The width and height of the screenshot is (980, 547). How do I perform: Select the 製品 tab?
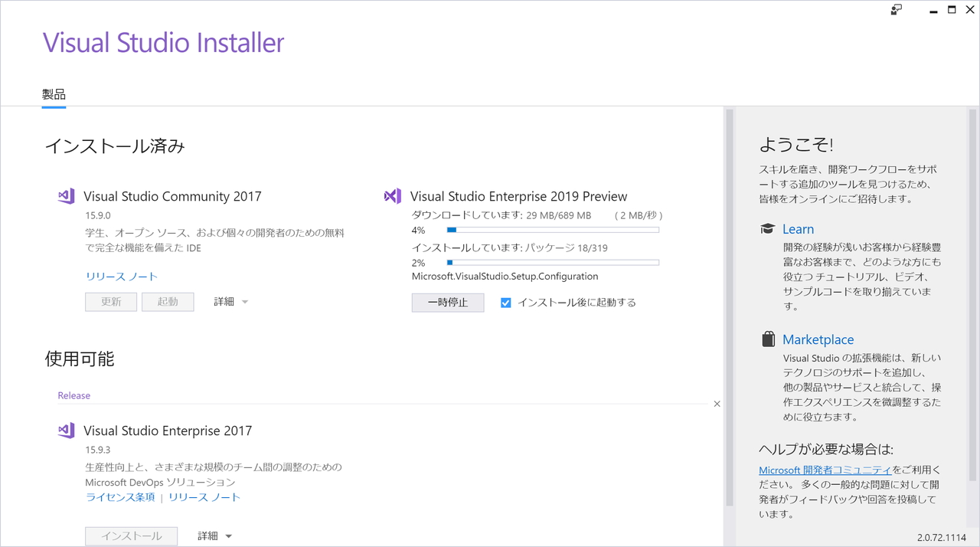point(54,93)
